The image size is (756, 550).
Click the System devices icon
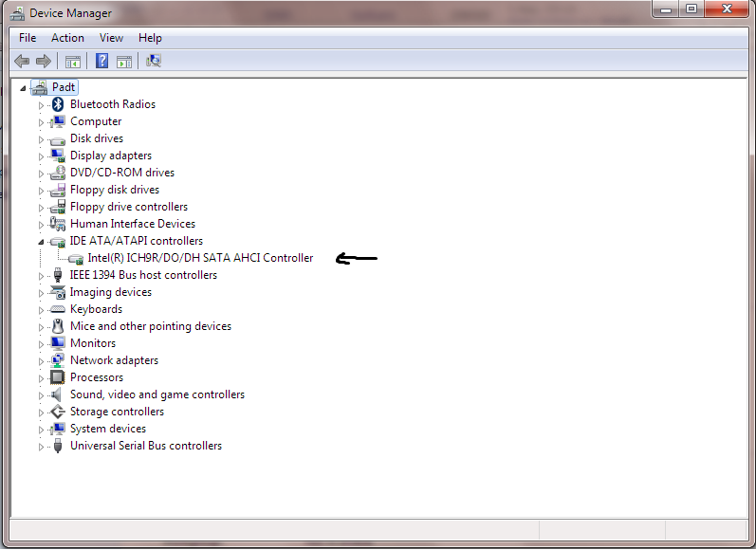pos(58,429)
